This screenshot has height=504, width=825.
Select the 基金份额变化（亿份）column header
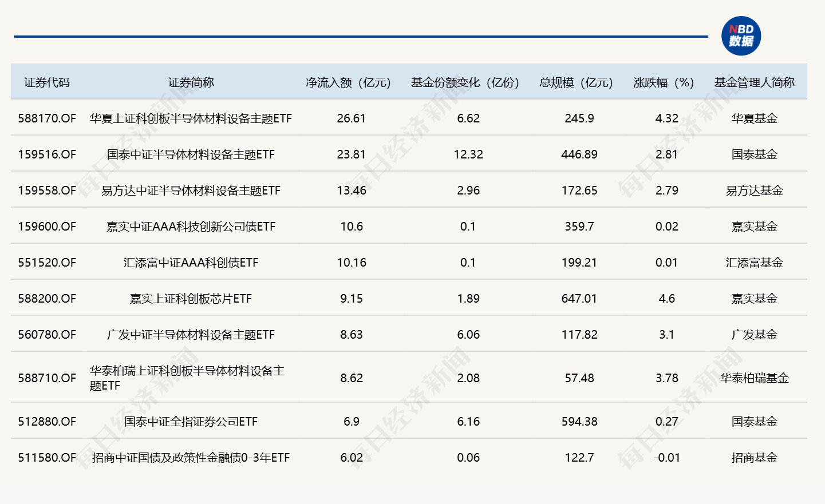coord(465,82)
